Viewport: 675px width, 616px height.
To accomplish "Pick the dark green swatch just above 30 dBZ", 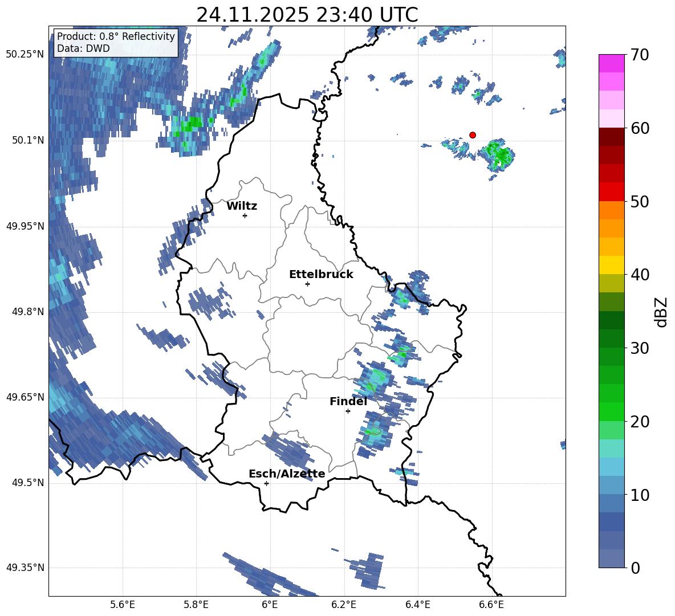I will click(611, 338).
